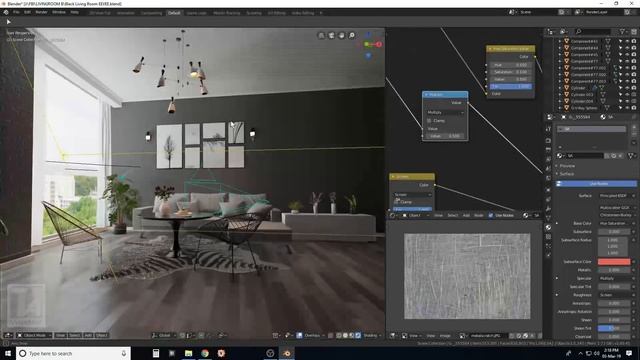This screenshot has width=640, height=360.
Task: Click Add in the viewport header
Action: (88, 336)
